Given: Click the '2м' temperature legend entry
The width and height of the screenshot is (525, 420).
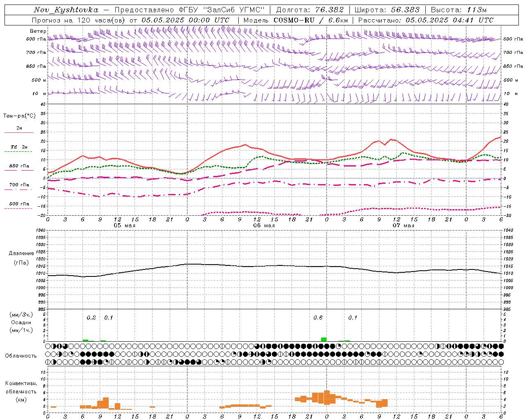Looking at the screenshot, I should tap(19, 128).
